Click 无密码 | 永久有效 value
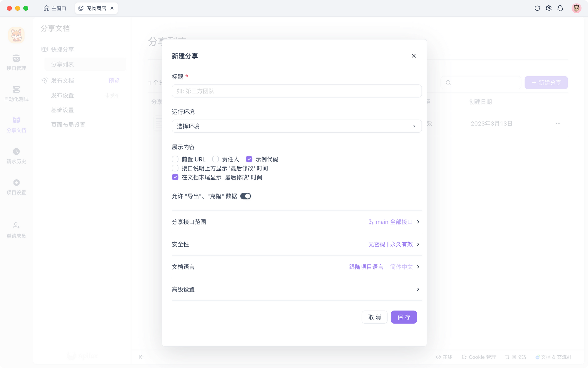 pos(391,244)
